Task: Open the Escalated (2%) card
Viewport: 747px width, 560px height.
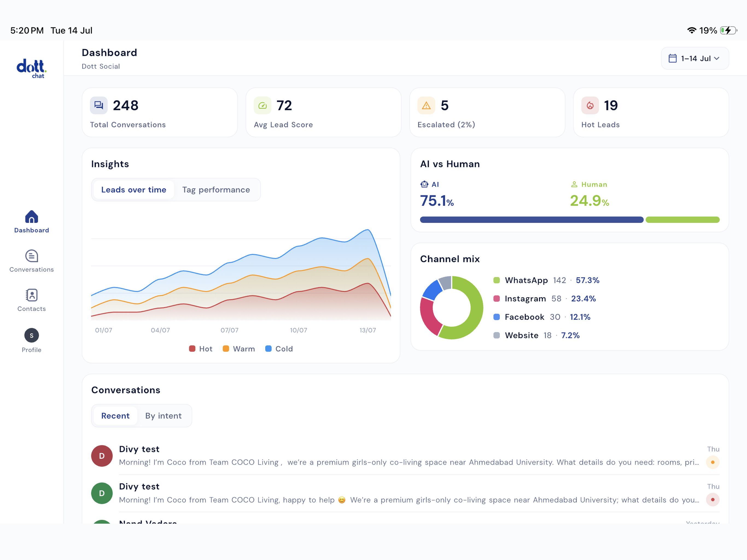Action: coord(487,112)
